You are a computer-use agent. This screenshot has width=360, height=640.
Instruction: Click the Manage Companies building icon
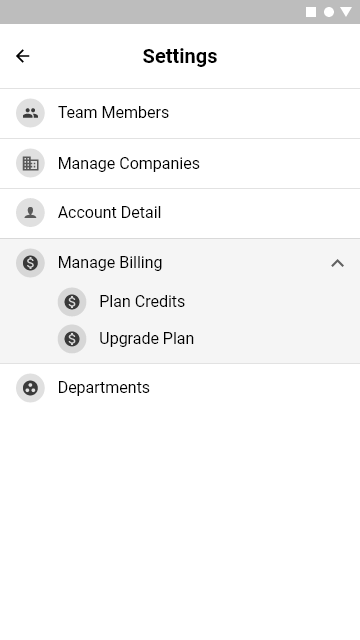[x=30, y=163]
